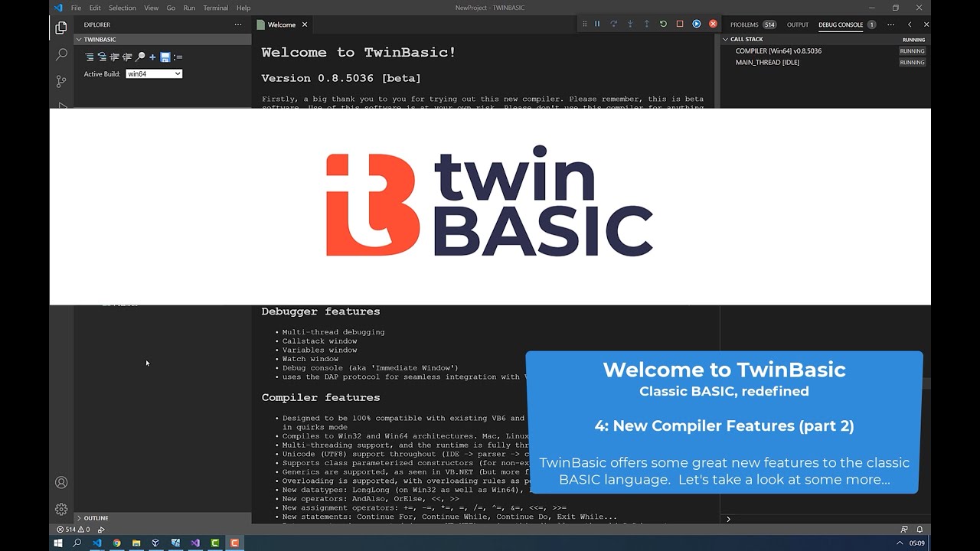Click the feedback icon in status bar
980x551 pixels.
tap(904, 530)
